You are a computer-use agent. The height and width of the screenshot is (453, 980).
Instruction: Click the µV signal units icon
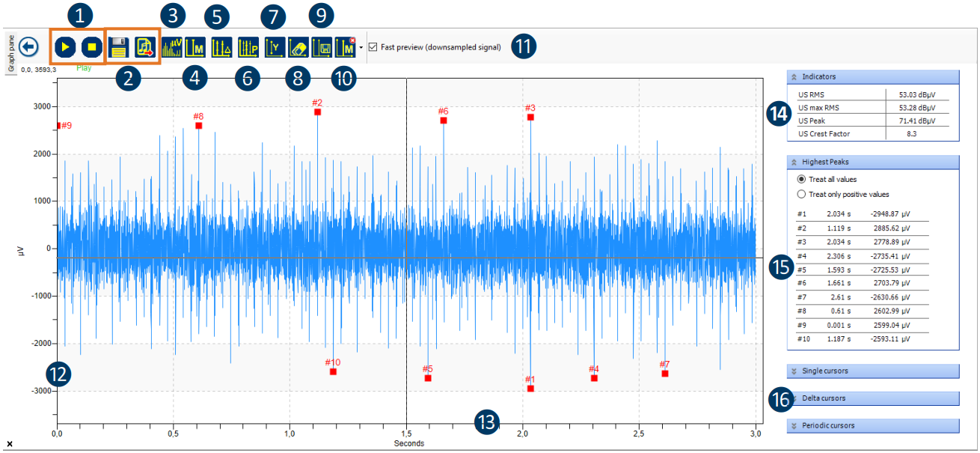pyautogui.click(x=172, y=48)
